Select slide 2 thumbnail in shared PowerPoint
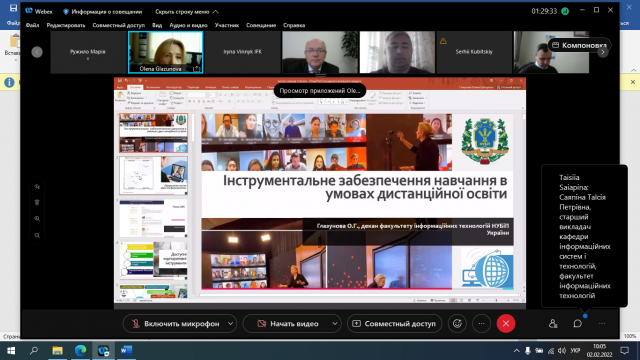The width and height of the screenshot is (640, 360). coord(153,175)
